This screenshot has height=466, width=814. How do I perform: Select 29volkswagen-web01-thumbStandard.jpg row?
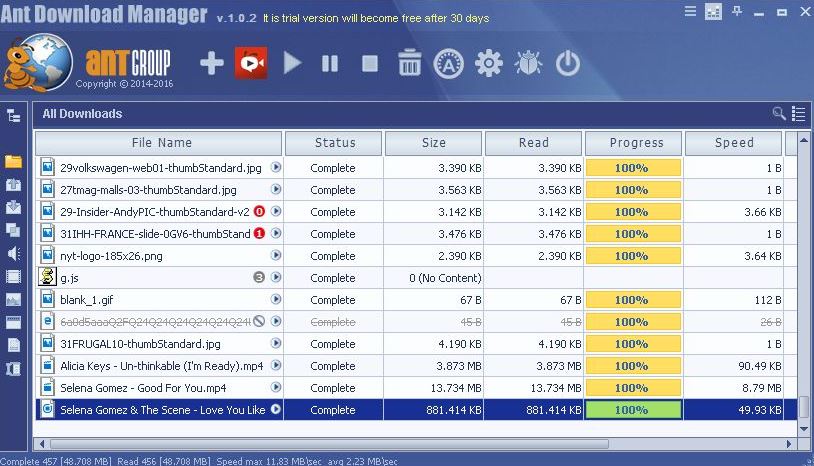[416, 168]
